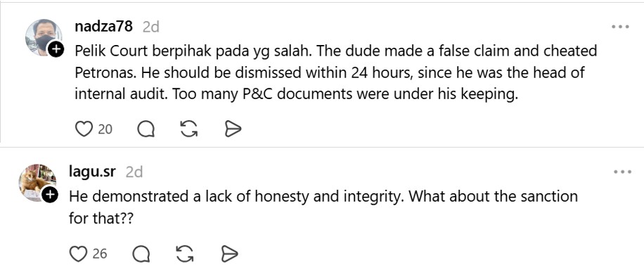Follow nadza78 using the plus badge
This screenshot has height=279, width=644.
point(56,50)
